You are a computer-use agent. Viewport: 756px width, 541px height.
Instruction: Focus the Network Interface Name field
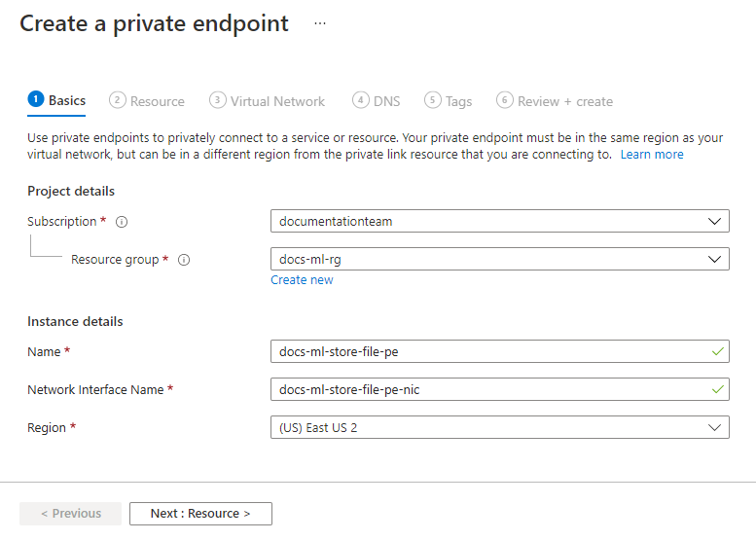click(x=491, y=389)
